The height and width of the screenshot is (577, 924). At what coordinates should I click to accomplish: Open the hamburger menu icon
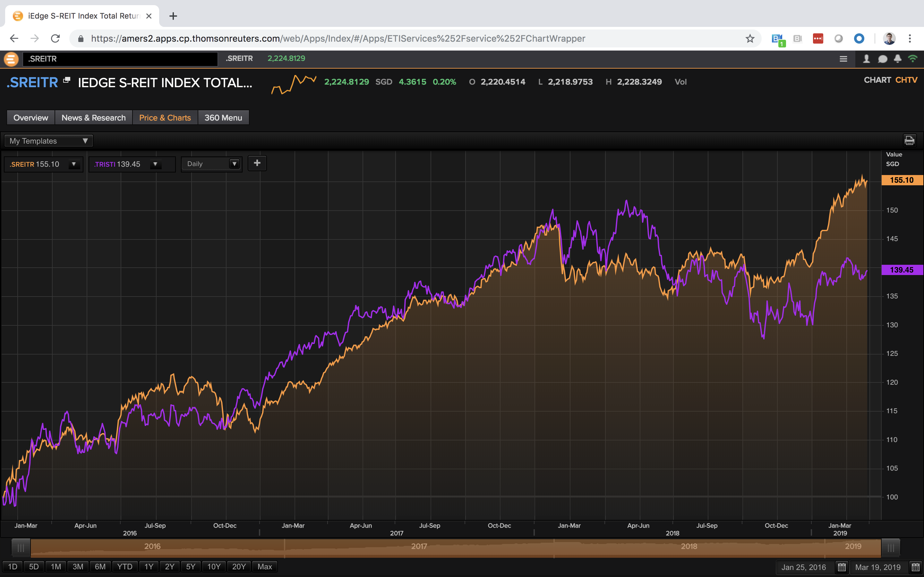click(843, 59)
